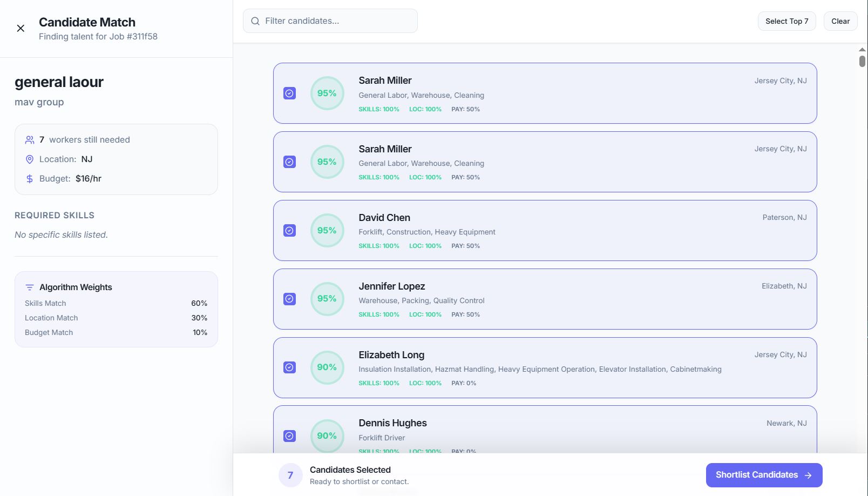Click the Select Top 7 button
This screenshot has height=496, width=868.
coord(786,21)
